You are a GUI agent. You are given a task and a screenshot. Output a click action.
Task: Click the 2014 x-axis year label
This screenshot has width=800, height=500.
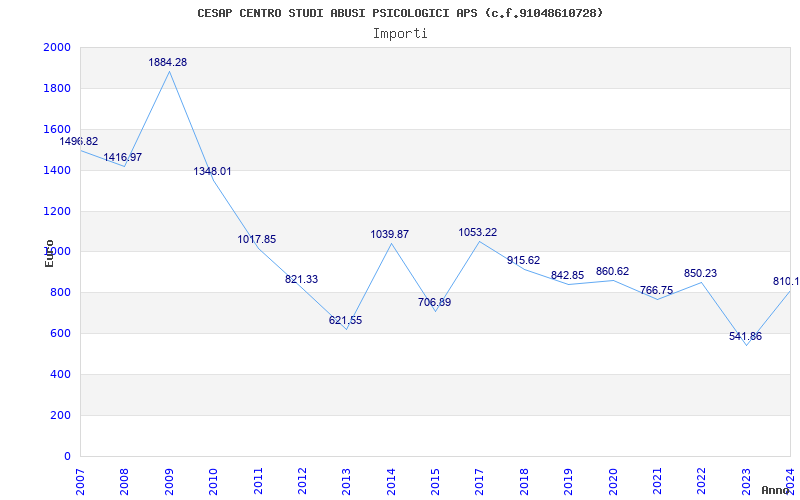click(391, 481)
